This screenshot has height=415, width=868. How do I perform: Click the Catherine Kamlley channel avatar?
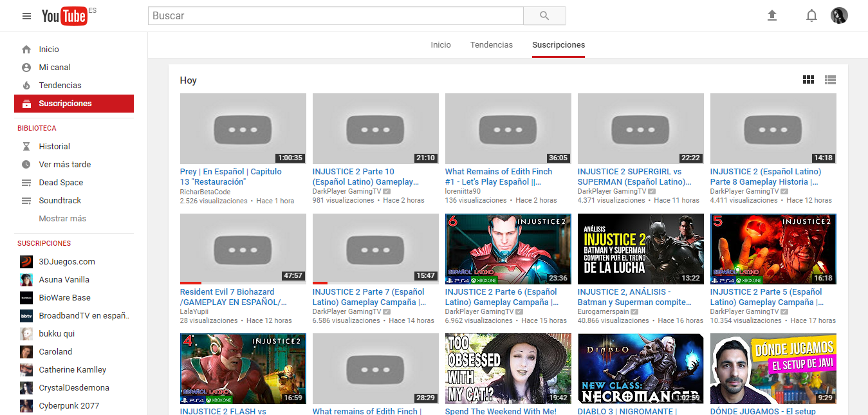click(26, 370)
